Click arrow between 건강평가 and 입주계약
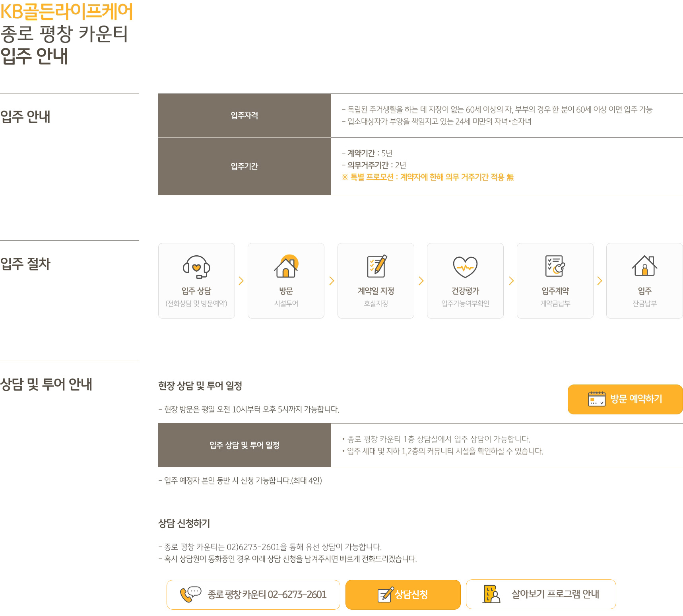Screen dimensions: 683x616 511,281
